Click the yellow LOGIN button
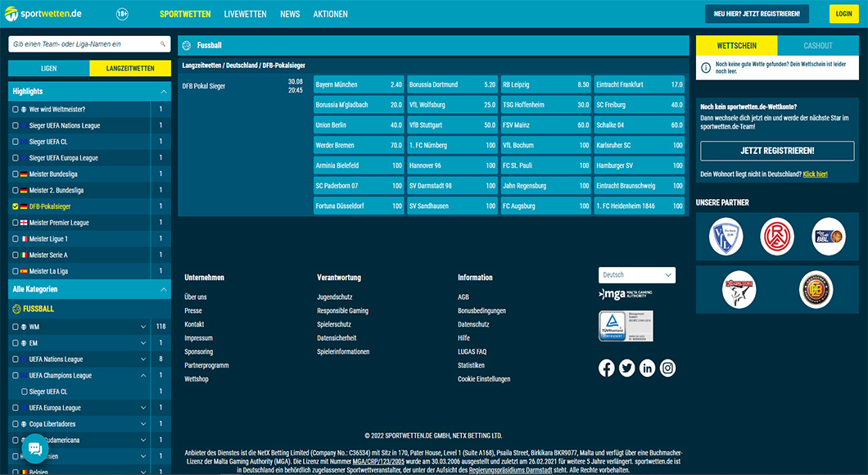Viewport: 868px width, 475px height. [x=843, y=14]
